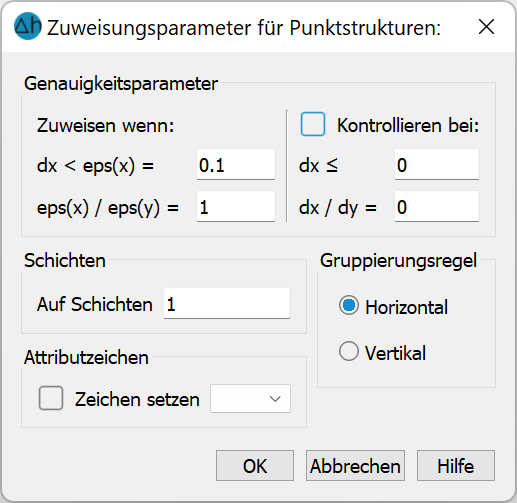Click the Abbrechen button
The height and width of the screenshot is (503, 517).
(355, 466)
